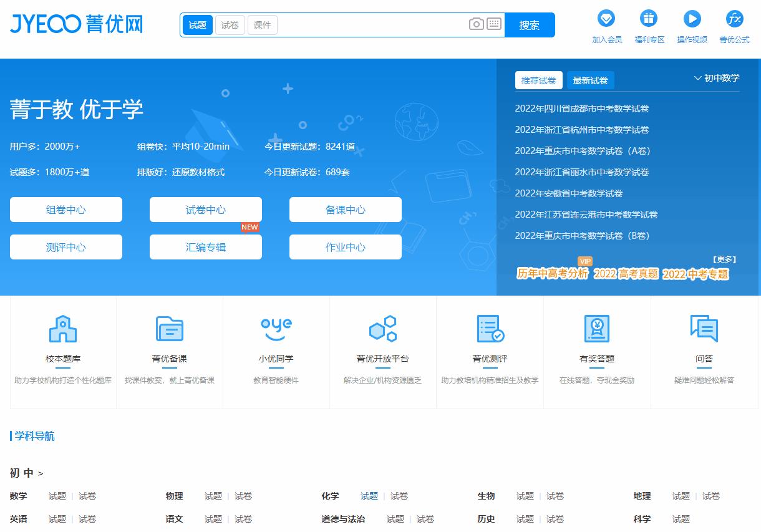Open the on-screen keyboard icon in search bar
Image resolution: width=761 pixels, height=532 pixels.
(494, 24)
